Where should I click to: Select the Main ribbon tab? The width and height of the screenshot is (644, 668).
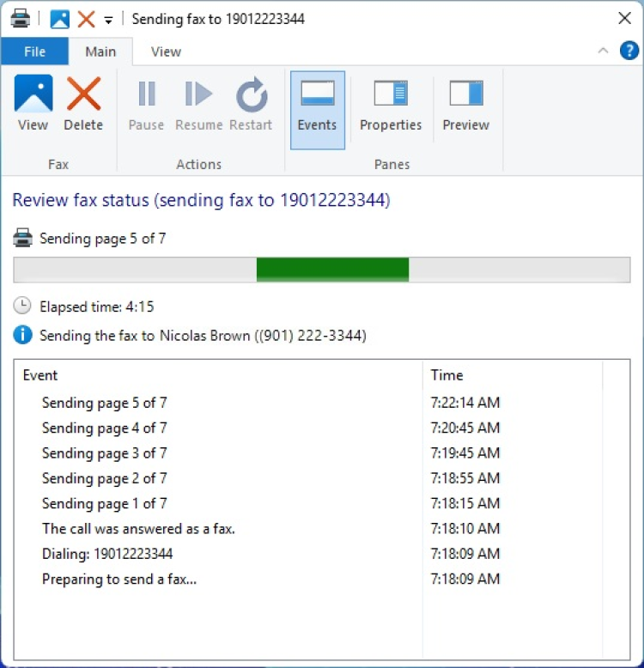(100, 52)
